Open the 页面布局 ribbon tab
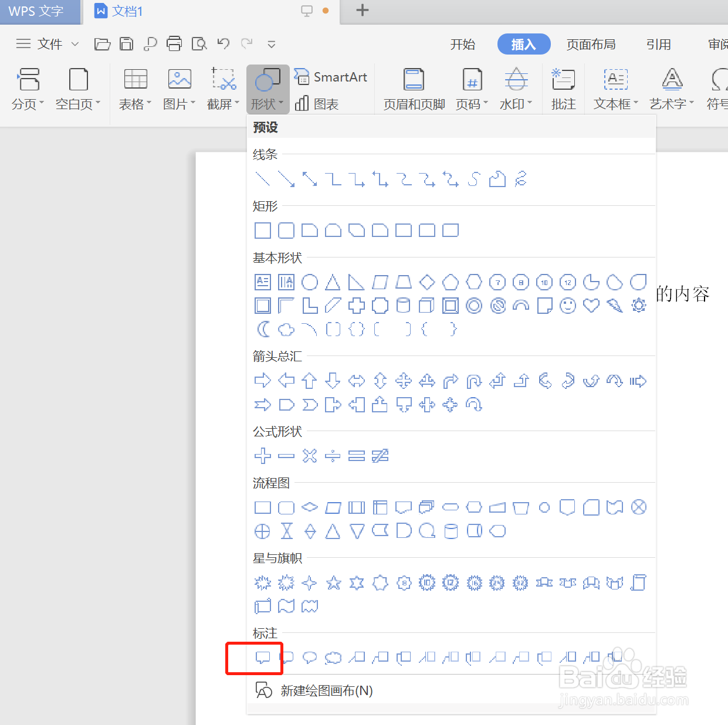This screenshot has width=728, height=725. tap(591, 44)
